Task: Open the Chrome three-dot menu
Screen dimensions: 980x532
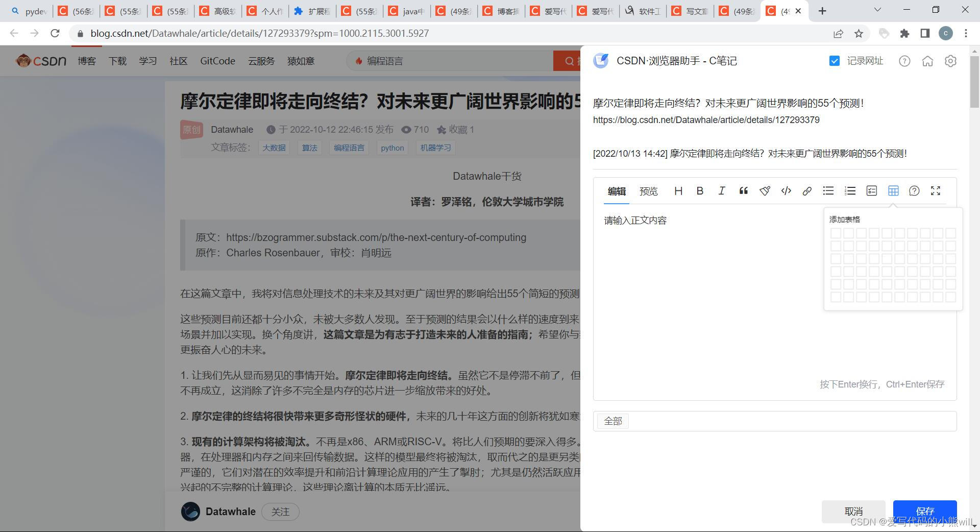Action: click(966, 34)
